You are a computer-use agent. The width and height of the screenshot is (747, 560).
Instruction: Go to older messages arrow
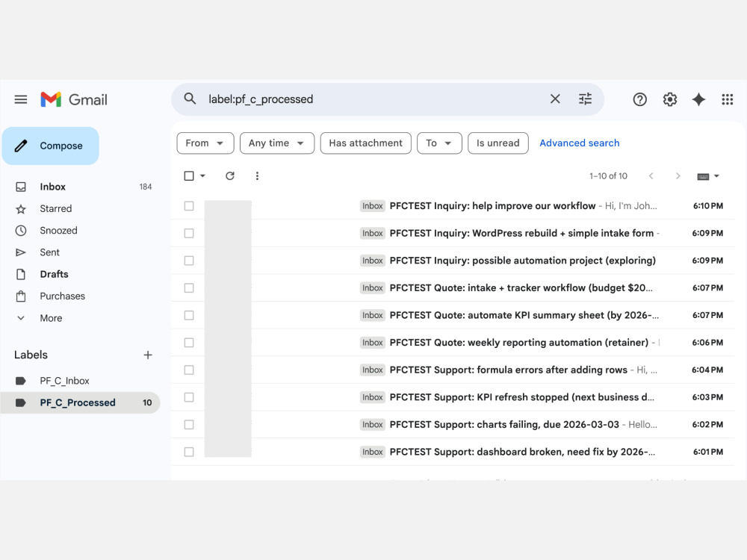pos(678,176)
